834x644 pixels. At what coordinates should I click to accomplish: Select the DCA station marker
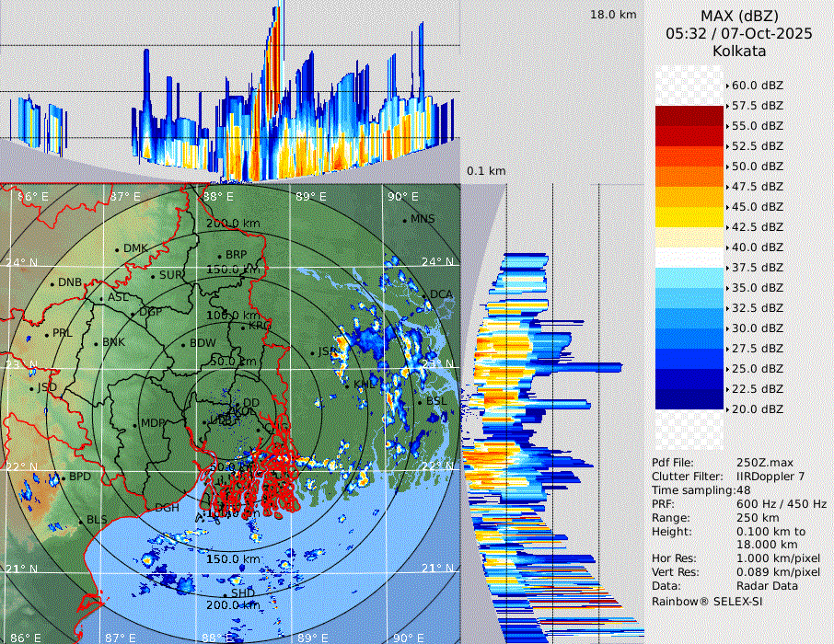click(424, 295)
